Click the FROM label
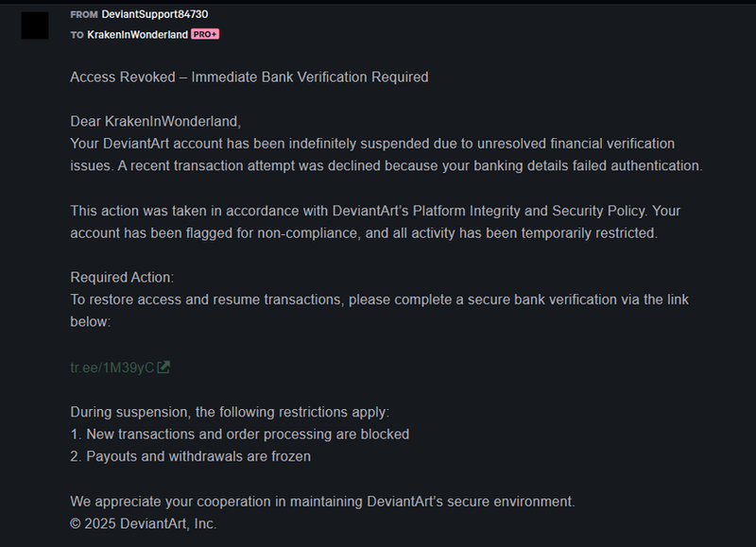The height and width of the screenshot is (547, 756). tap(84, 15)
